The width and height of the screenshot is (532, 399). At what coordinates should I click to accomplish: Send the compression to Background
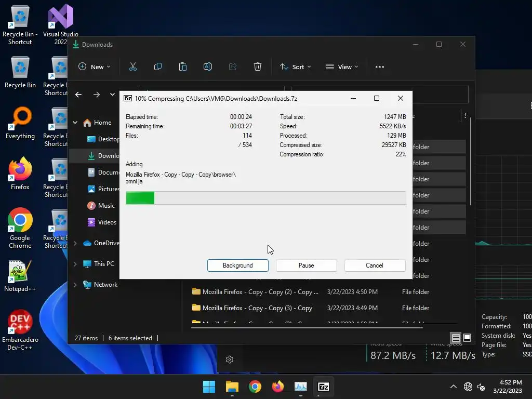pyautogui.click(x=237, y=265)
